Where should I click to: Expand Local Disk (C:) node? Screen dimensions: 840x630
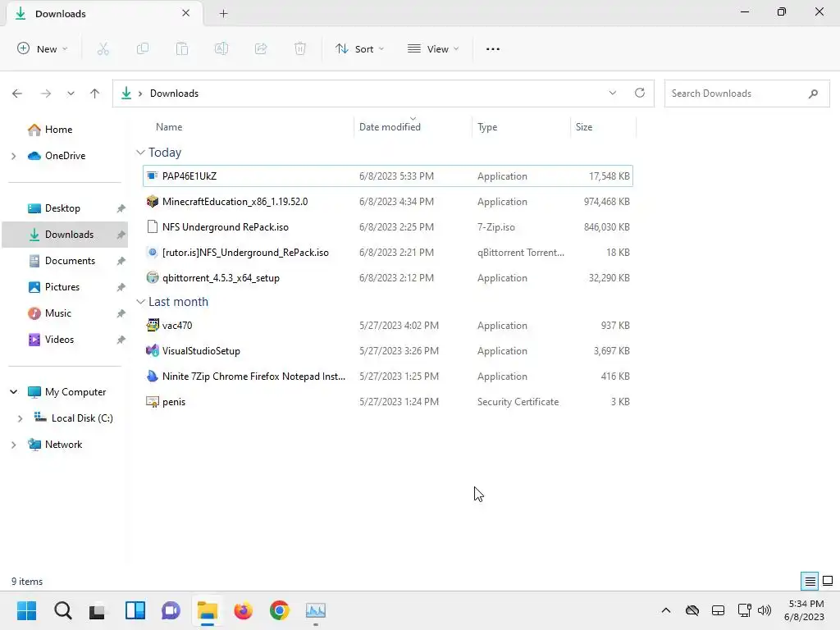21,418
